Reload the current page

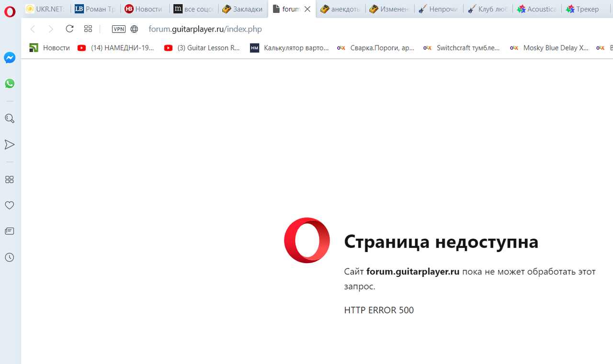(69, 29)
